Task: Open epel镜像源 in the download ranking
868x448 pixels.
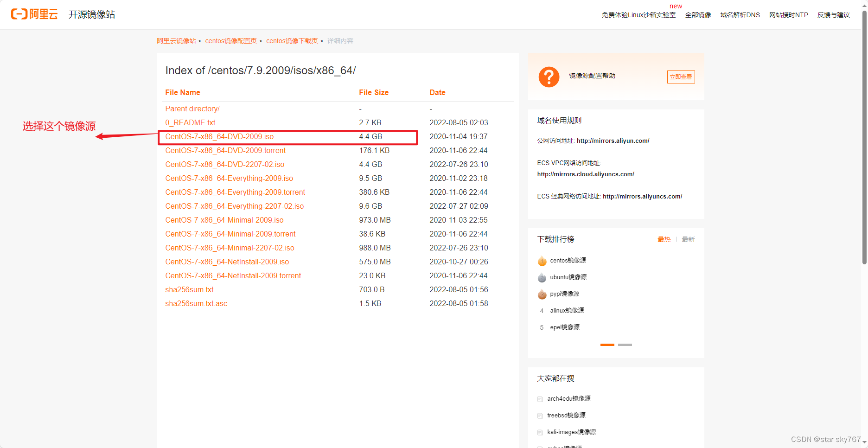Action: (x=565, y=327)
